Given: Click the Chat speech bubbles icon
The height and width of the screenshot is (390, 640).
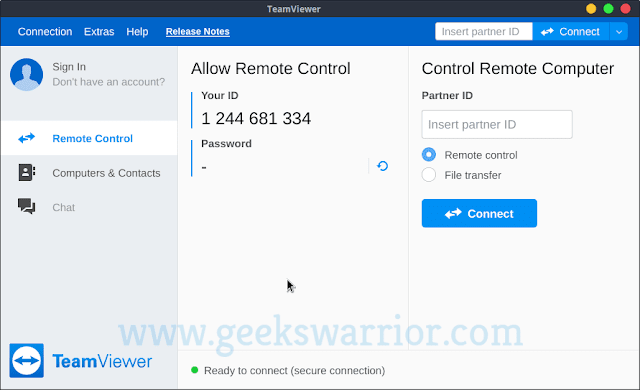Looking at the screenshot, I should pyautogui.click(x=27, y=206).
